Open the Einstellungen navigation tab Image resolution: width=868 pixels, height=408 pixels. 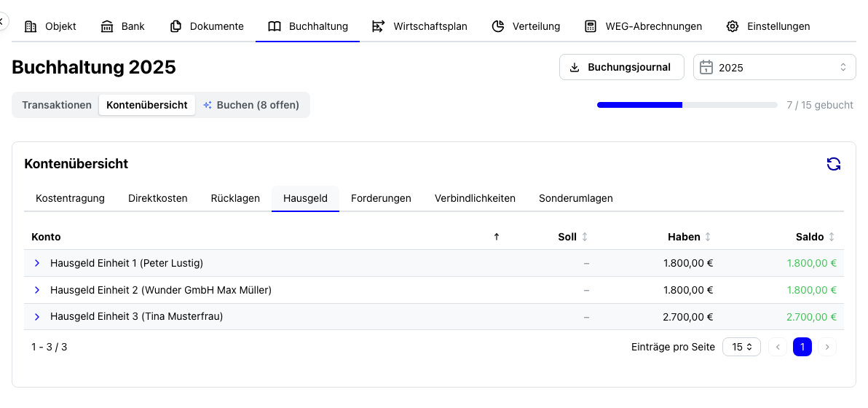coord(768,26)
